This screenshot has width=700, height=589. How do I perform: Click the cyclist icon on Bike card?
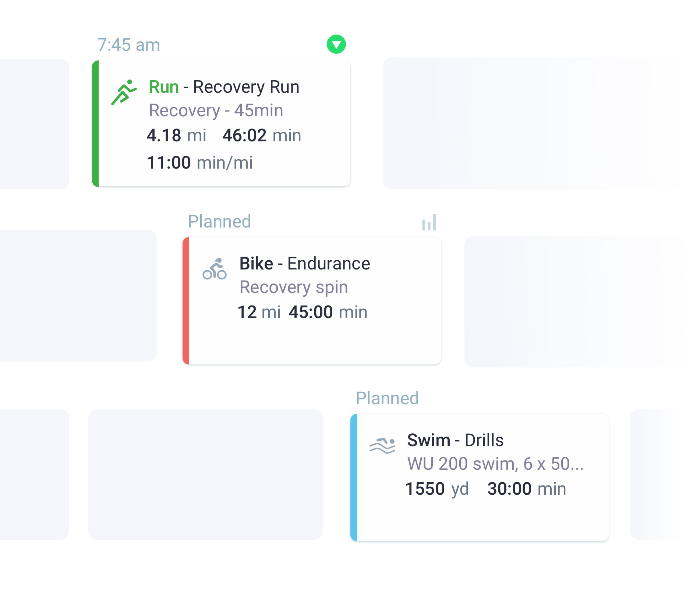[x=215, y=269]
